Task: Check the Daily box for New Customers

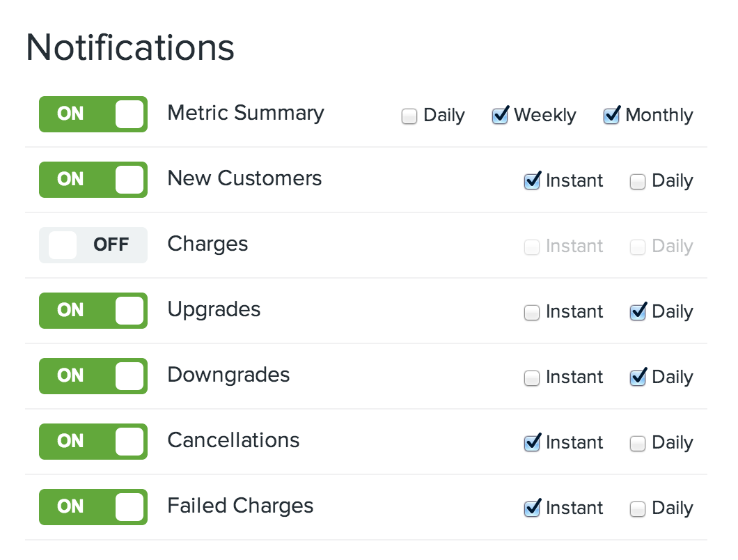Action: point(638,182)
